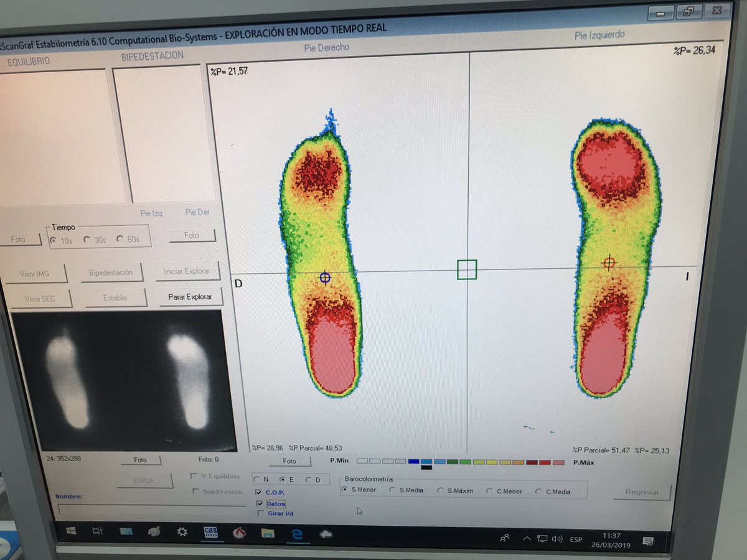Screen dimensions: 747x560
Task: Open File Explorer from the taskbar
Action: pos(268,533)
